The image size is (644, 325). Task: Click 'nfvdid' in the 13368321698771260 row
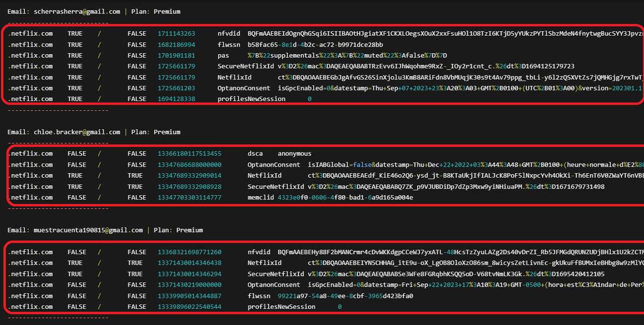coord(259,252)
